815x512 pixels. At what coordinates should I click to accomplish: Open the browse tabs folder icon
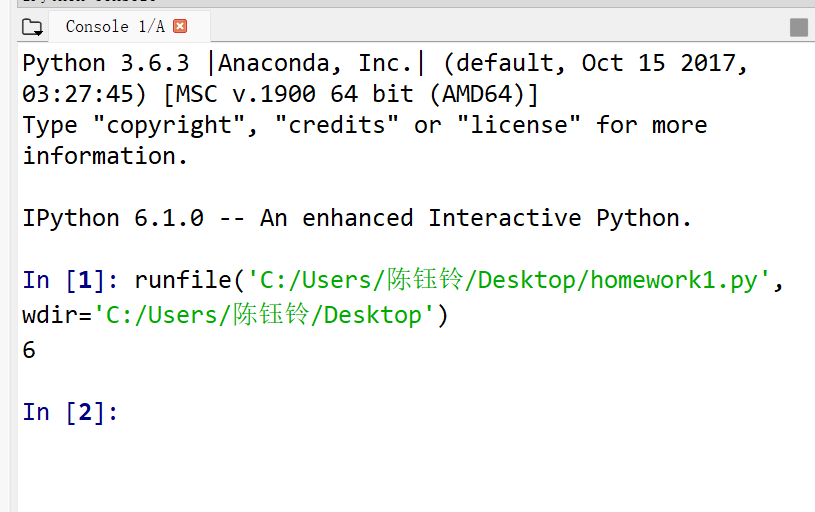coord(32,27)
